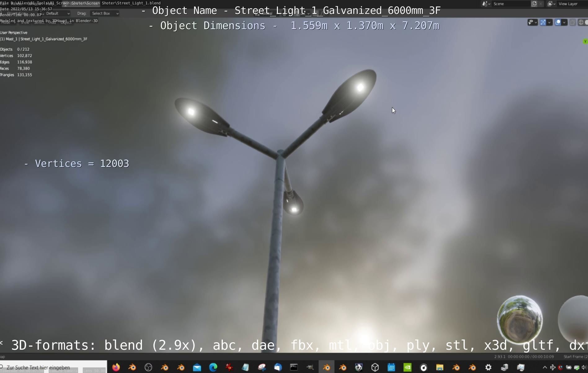Image resolution: width=588 pixels, height=373 pixels.
Task: Open object types visibility dropdown
Action: (x=533, y=22)
